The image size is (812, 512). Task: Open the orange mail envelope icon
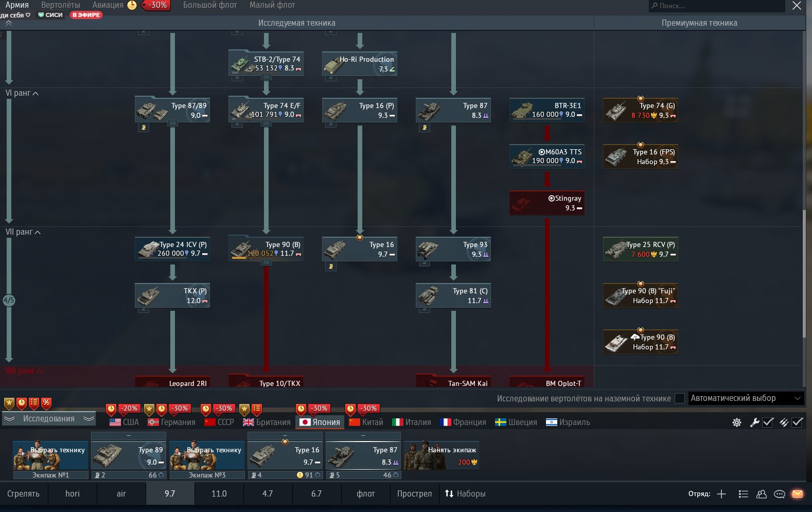pyautogui.click(x=798, y=494)
